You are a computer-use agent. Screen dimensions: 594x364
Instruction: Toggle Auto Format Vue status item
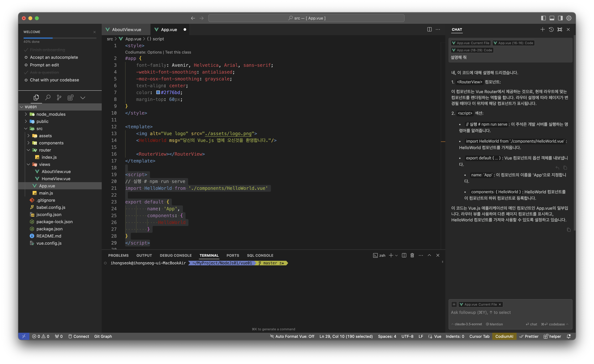[x=292, y=336]
